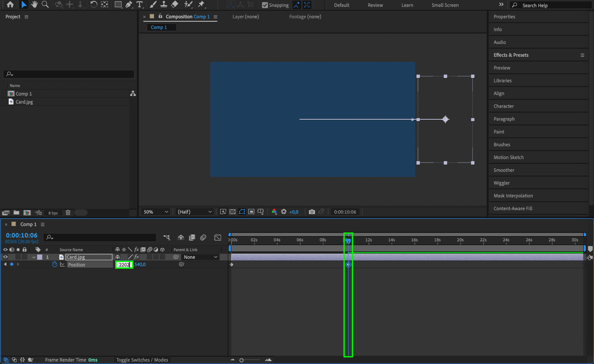Toggle the Position stopwatch

coord(55,264)
